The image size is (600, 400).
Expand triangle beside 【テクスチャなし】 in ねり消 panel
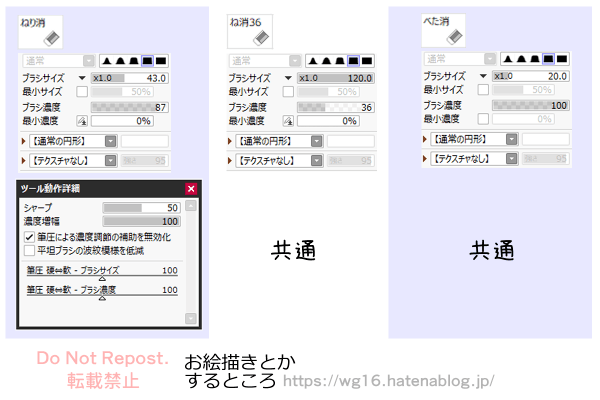click(24, 161)
